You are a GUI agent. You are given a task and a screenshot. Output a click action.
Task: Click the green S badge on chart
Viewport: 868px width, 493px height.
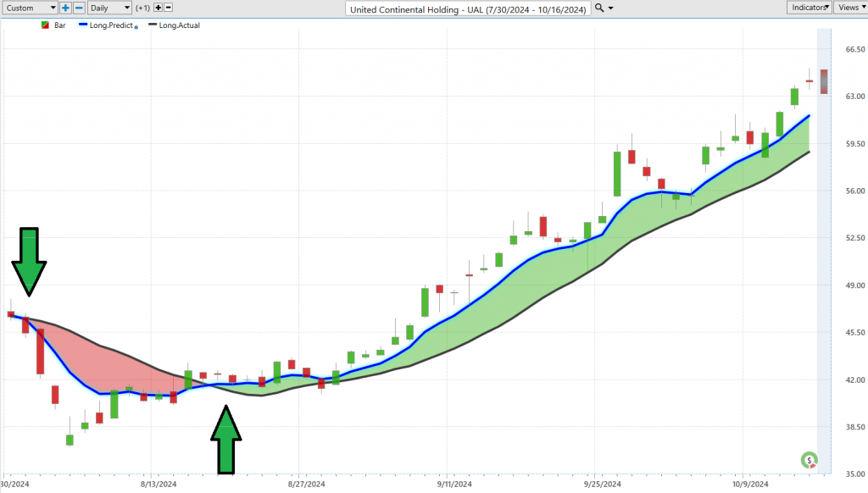(809, 460)
